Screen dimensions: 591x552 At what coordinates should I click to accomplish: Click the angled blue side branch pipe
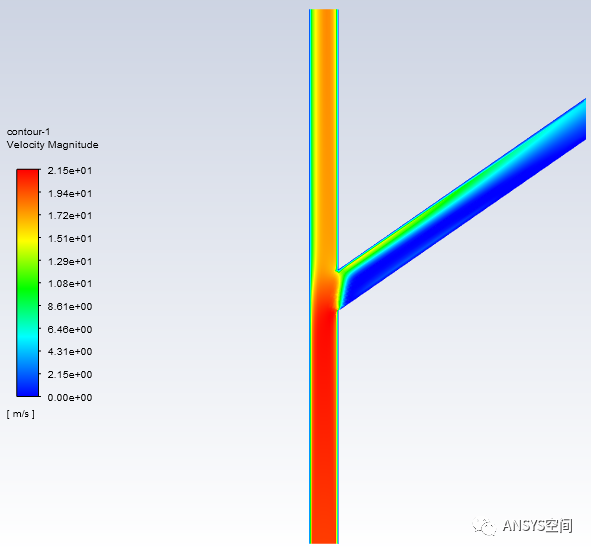[x=462, y=204]
